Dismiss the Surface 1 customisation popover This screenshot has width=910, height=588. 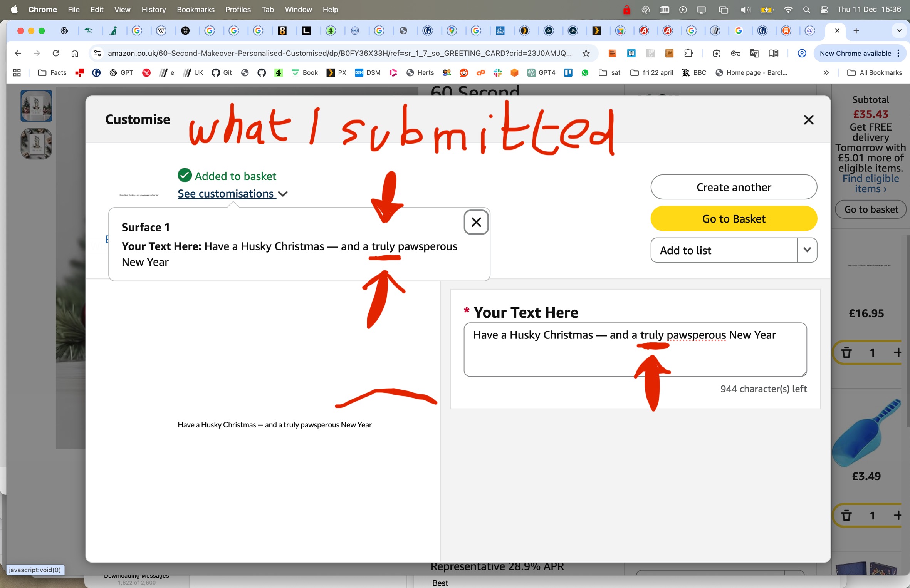click(476, 222)
